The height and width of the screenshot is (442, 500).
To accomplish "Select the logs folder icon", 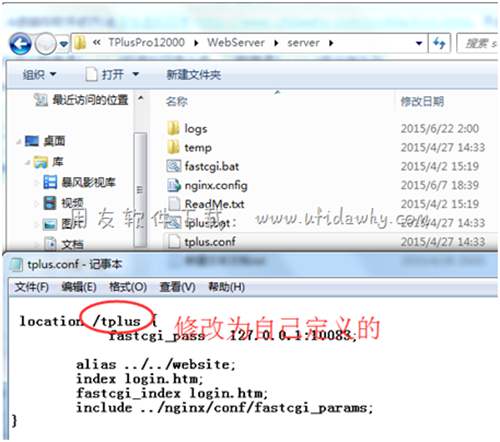I will click(173, 128).
